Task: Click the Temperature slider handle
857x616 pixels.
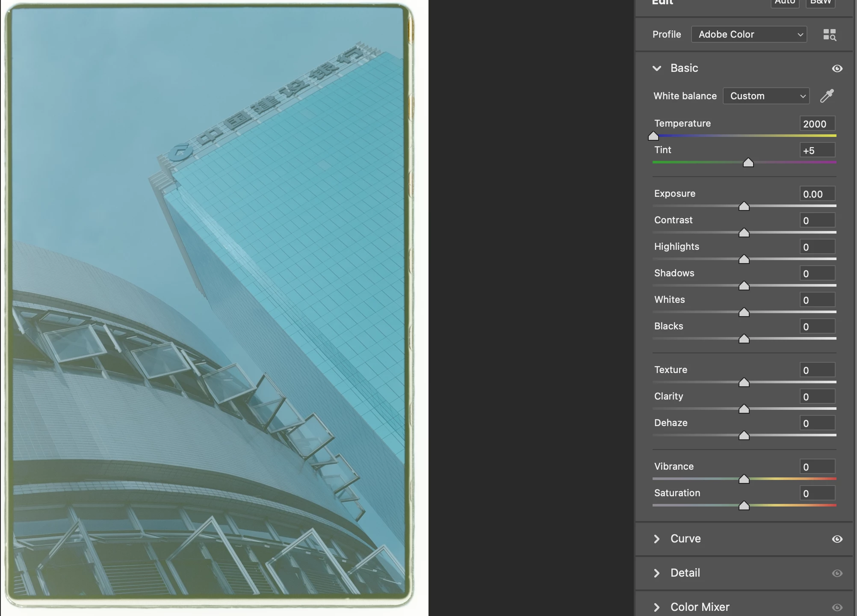Action: click(653, 136)
